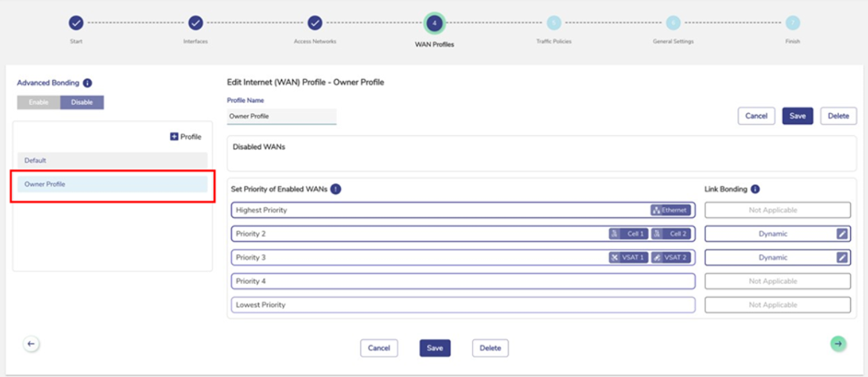This screenshot has width=868, height=377.
Task: Jump to the Interfaces wizard step
Action: (x=196, y=23)
